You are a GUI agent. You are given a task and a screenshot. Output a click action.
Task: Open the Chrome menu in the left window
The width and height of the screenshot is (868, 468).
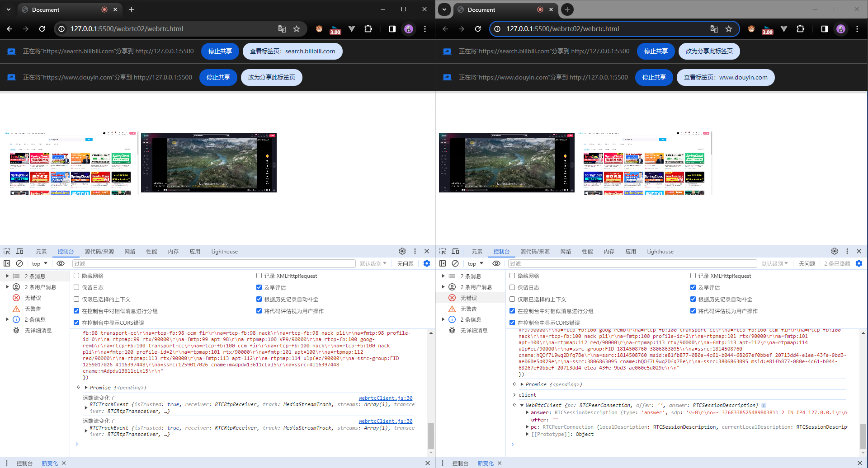point(425,29)
